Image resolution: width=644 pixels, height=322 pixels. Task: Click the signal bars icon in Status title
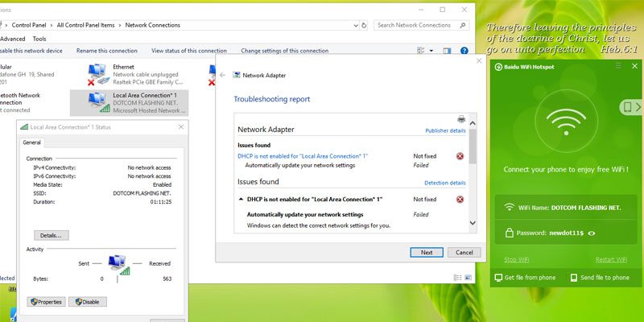click(x=24, y=127)
